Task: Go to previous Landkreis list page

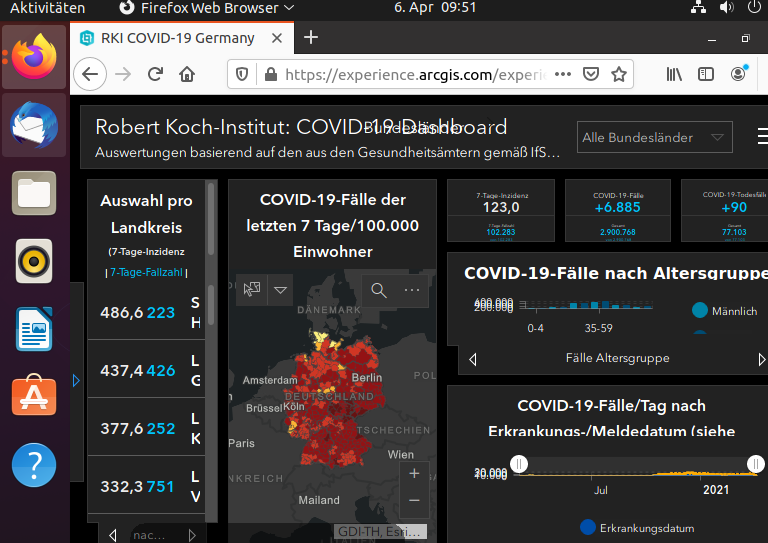Action: (x=113, y=535)
